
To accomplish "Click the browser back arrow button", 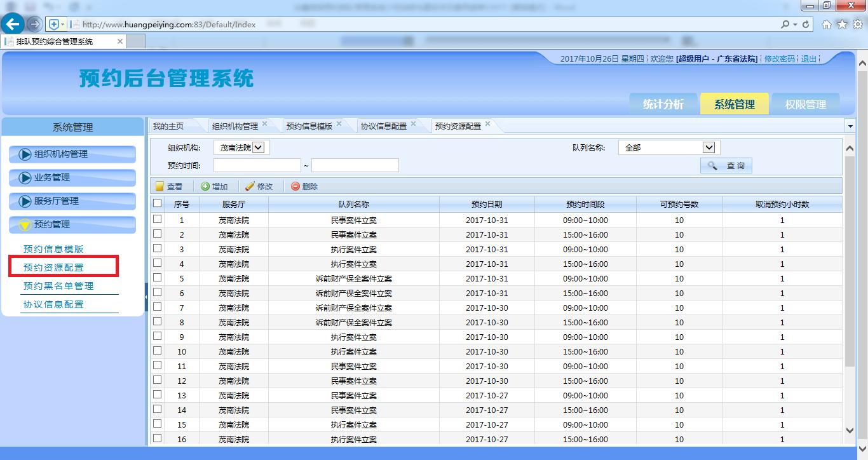I will (x=13, y=24).
